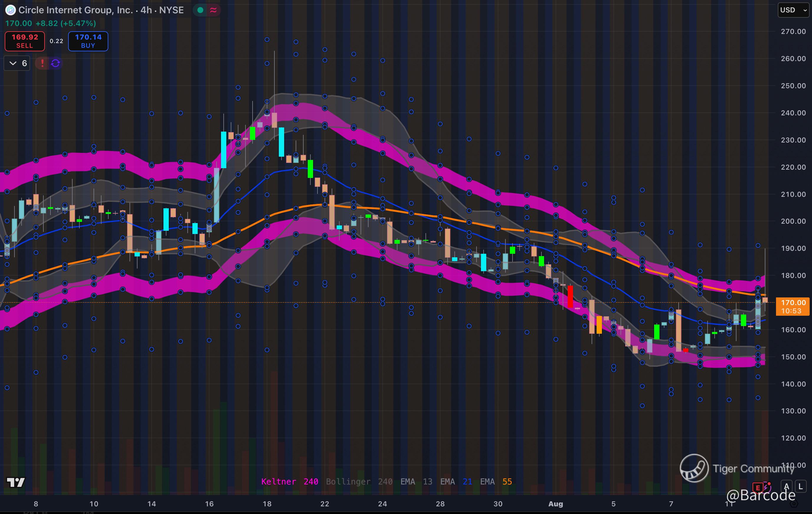
Task: Click the TradingView logo at bottom left
Action: point(16,482)
